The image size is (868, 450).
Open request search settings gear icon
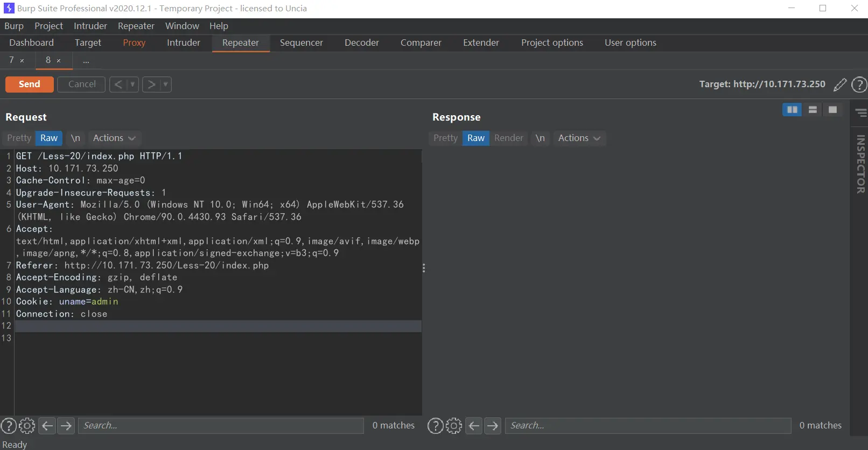27,426
